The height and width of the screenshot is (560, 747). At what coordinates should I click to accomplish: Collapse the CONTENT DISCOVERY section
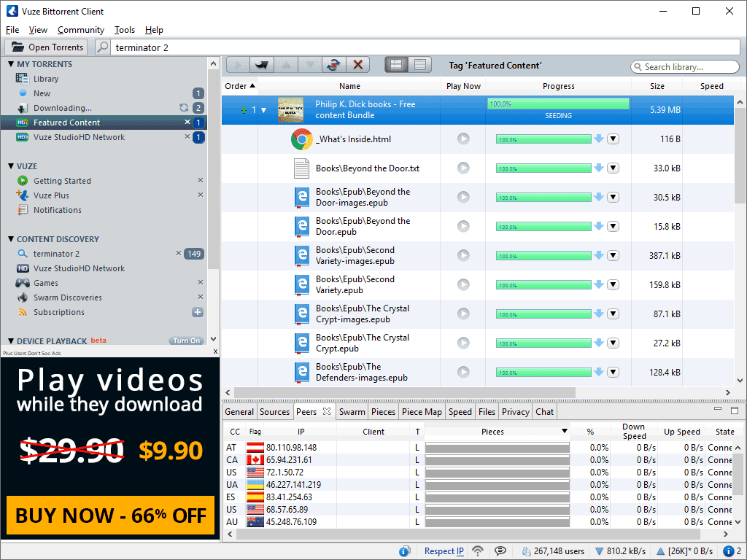coord(10,239)
